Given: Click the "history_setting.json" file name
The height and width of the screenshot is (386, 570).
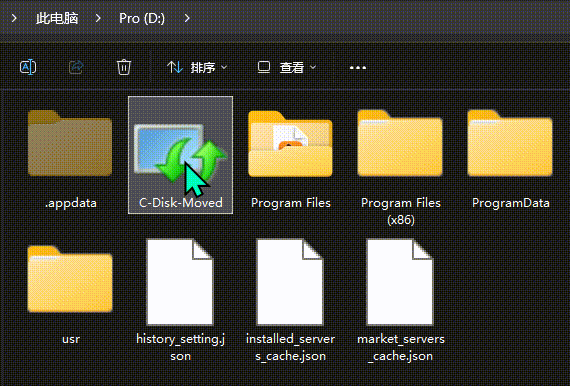Looking at the screenshot, I should pos(180,347).
